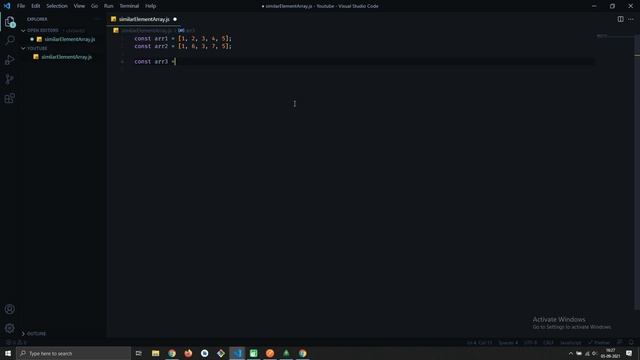Open the Selection menu
The width and height of the screenshot is (640, 360).
(57, 6)
